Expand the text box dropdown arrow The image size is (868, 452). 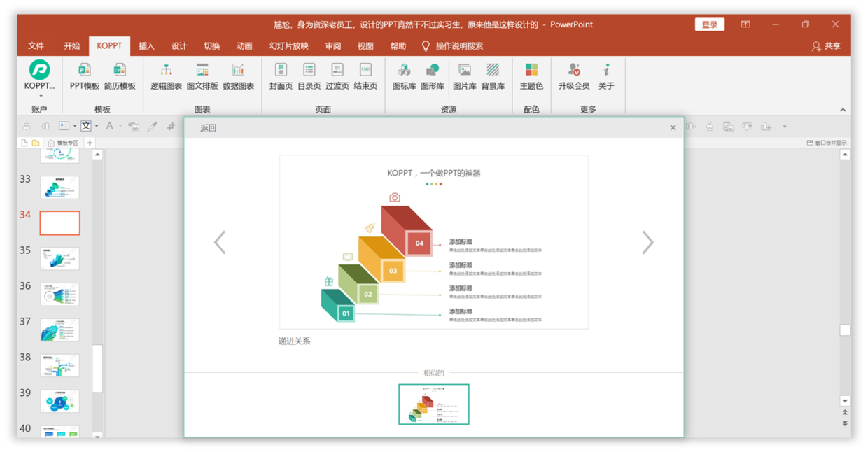(75, 126)
